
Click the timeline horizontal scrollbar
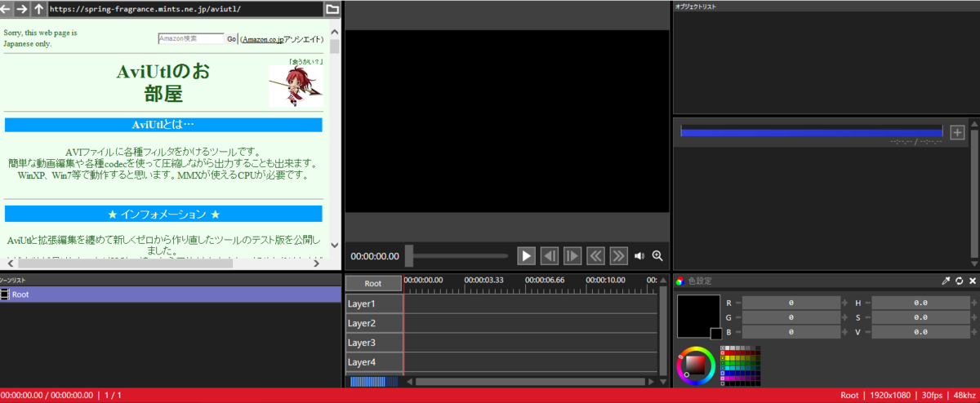531,381
